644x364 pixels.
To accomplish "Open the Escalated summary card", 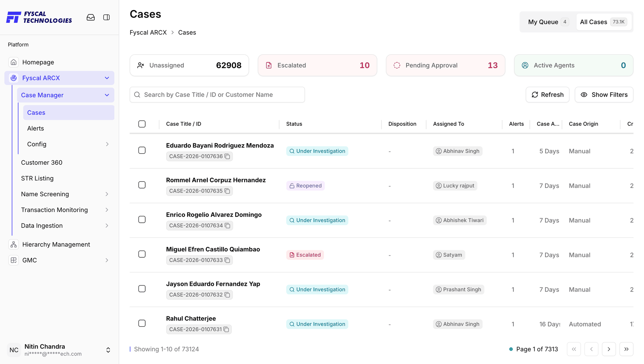I will coord(317,65).
